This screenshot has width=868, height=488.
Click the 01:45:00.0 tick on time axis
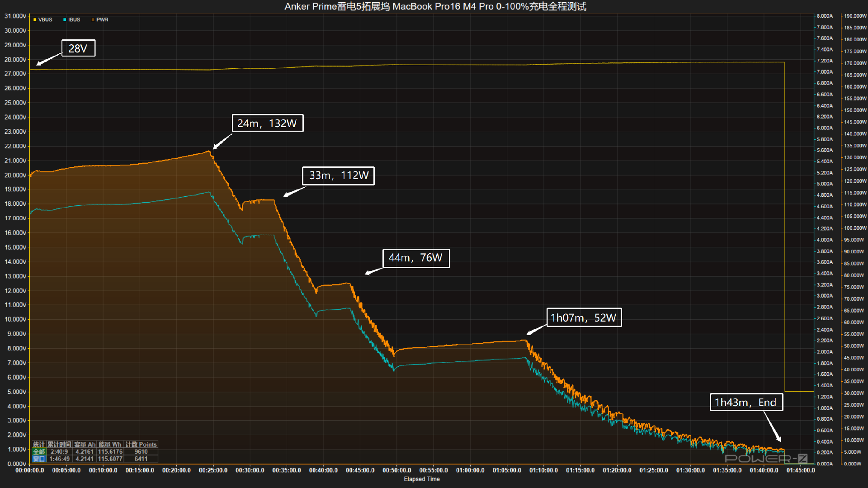801,470
